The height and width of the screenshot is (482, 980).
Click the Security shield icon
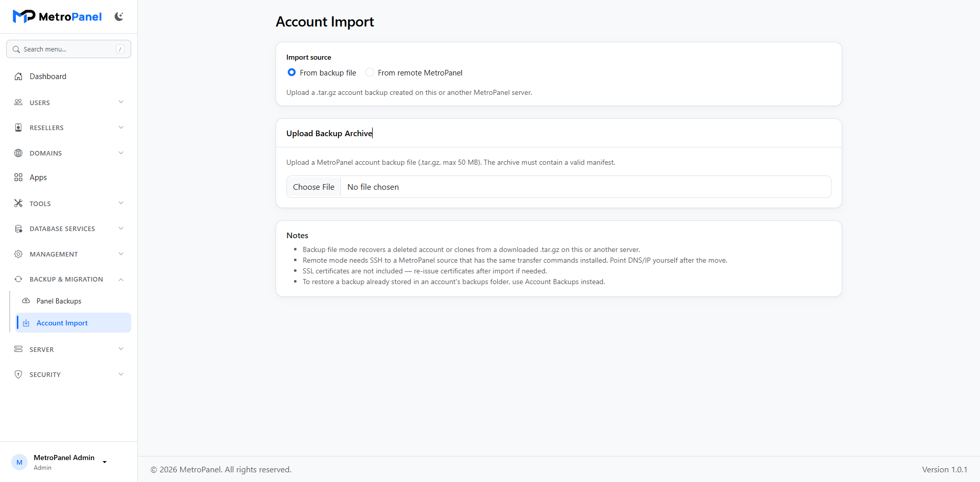point(18,374)
